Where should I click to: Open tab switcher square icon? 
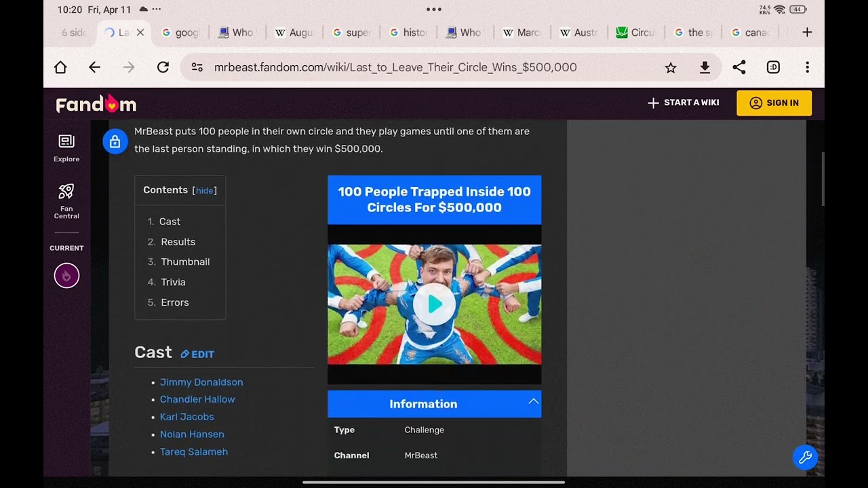click(x=773, y=67)
